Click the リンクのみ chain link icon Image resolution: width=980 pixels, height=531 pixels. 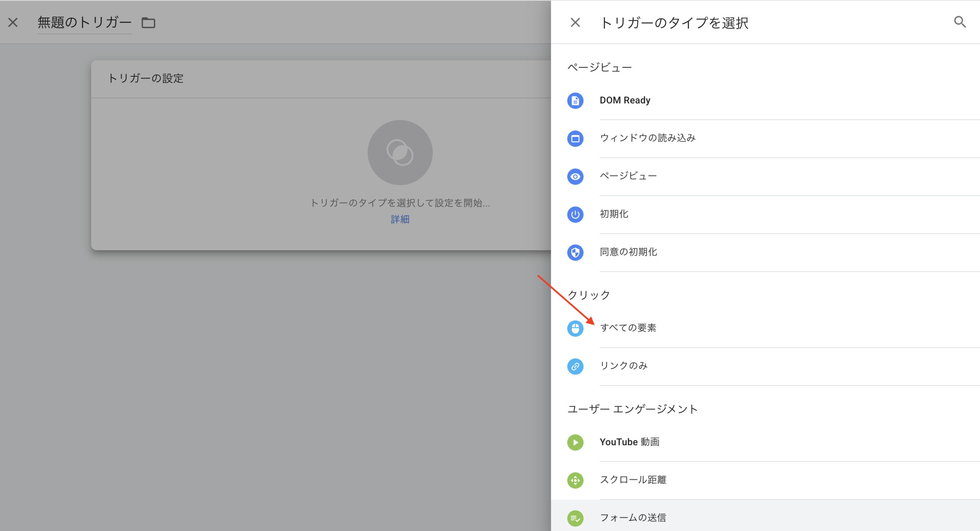tap(575, 366)
